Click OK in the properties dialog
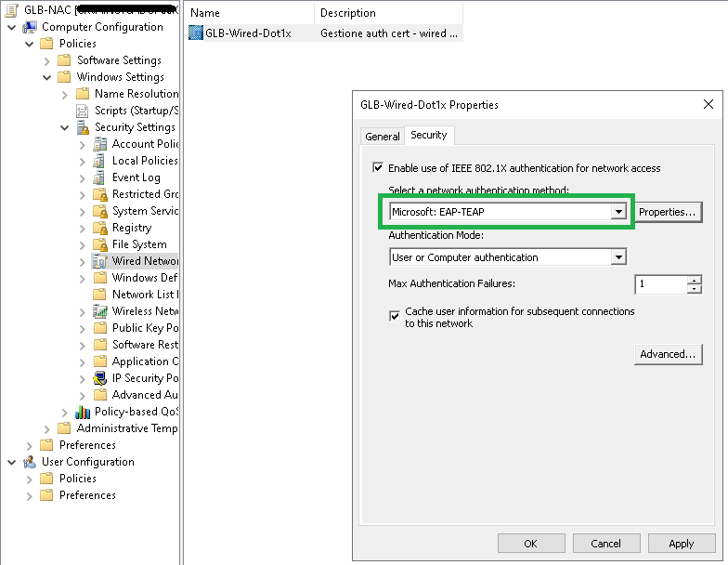This screenshot has width=728, height=565. (531, 544)
